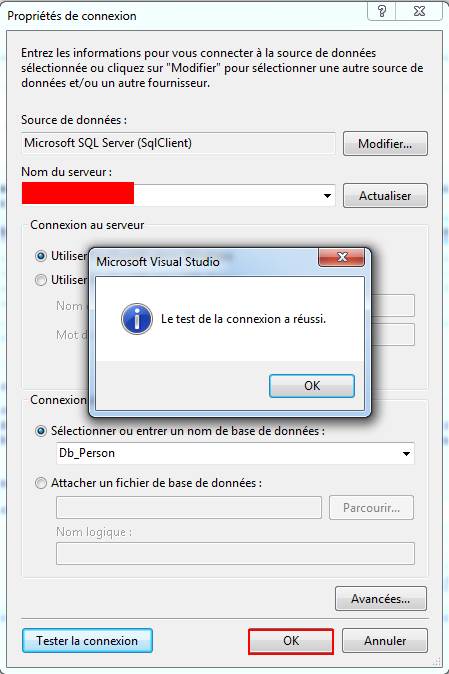Expand the Db_Person database dropdown arrow

click(406, 453)
